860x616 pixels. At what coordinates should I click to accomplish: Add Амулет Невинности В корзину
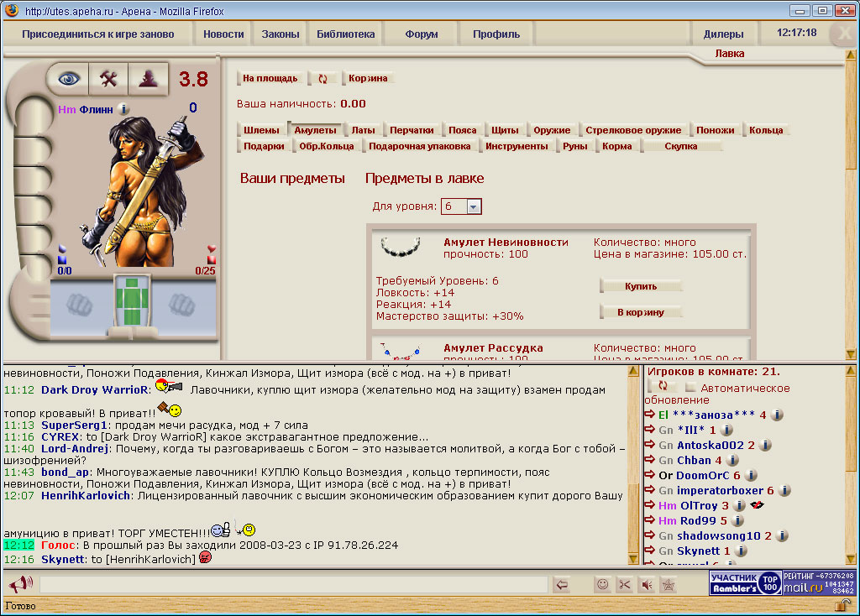641,312
